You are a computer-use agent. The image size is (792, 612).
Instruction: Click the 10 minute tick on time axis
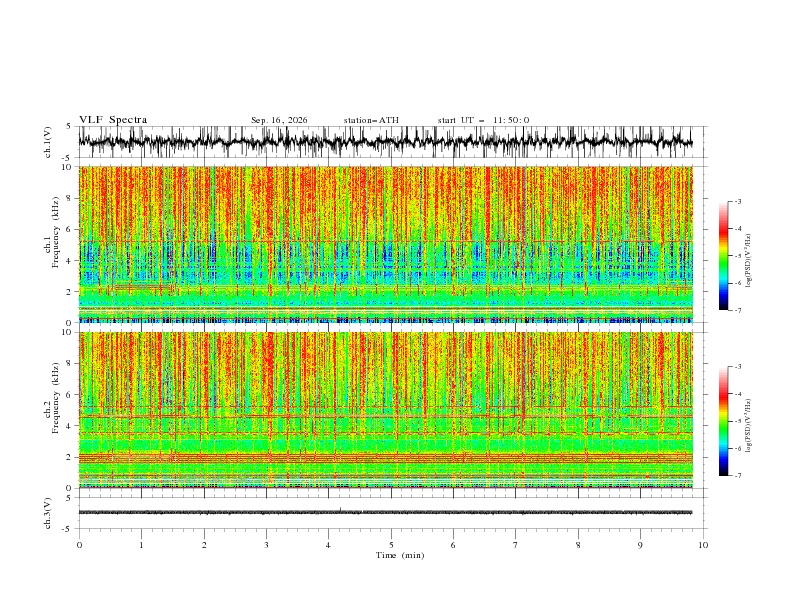(703, 545)
